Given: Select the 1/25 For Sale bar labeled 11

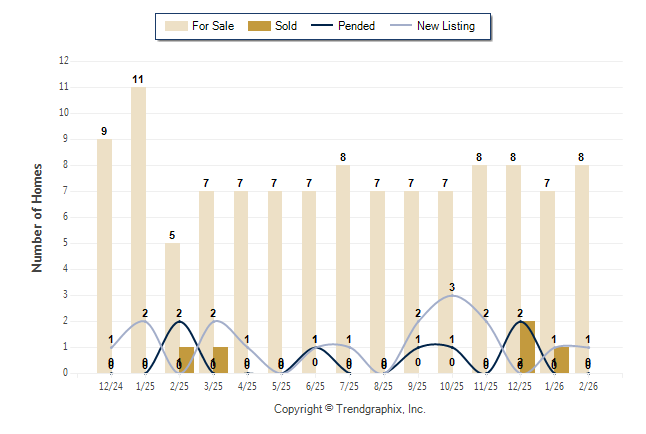Looking at the screenshot, I should click(138, 230).
